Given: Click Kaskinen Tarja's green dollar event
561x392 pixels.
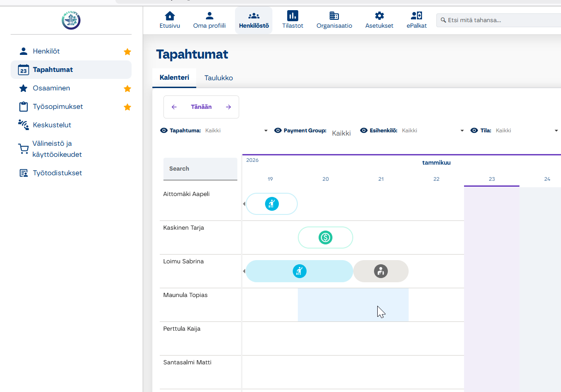Looking at the screenshot, I should coord(326,238).
